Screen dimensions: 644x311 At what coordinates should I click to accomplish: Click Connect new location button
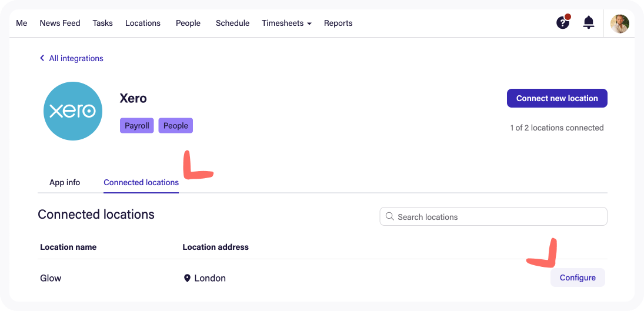coord(557,98)
